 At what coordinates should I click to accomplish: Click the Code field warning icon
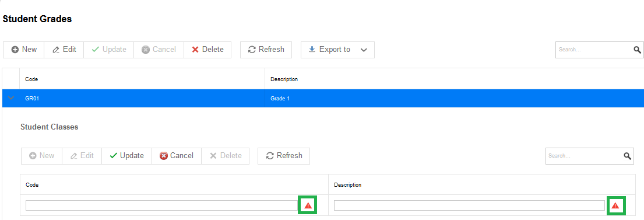[x=308, y=205]
